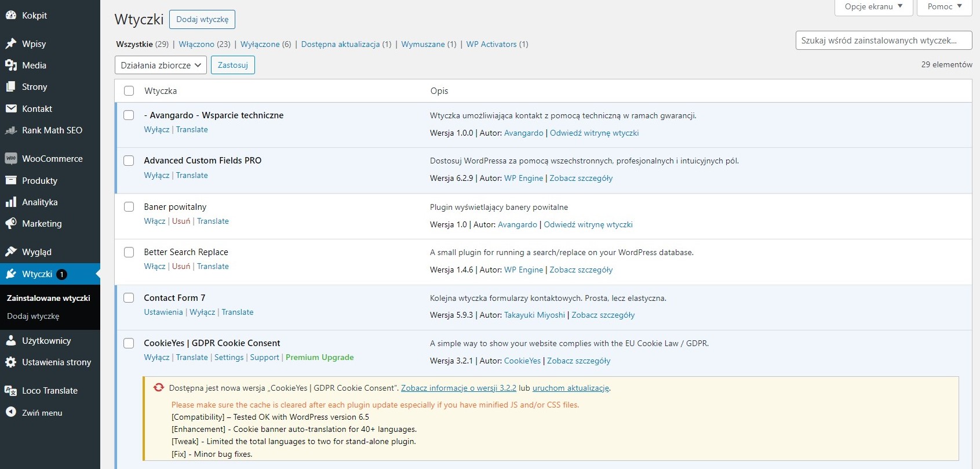Click the Kokpit dashboard icon
980x469 pixels.
[10, 16]
